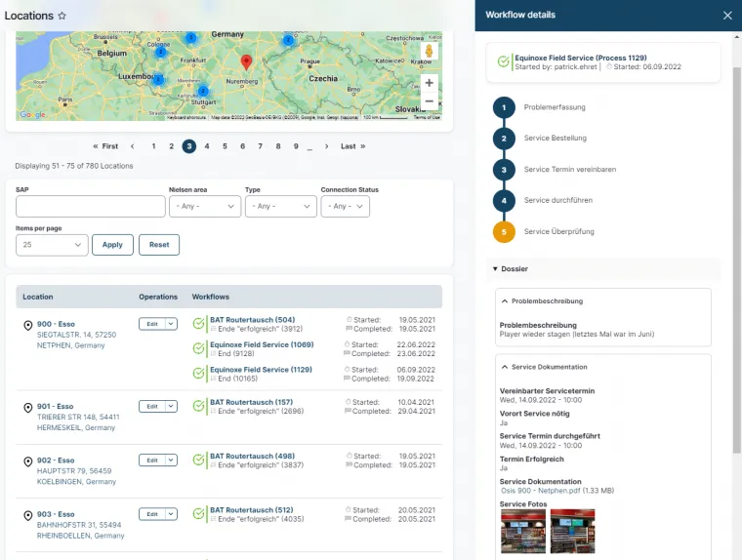Go to page 5 of locations
Image resolution: width=742 pixels, height=560 pixels.
click(225, 146)
